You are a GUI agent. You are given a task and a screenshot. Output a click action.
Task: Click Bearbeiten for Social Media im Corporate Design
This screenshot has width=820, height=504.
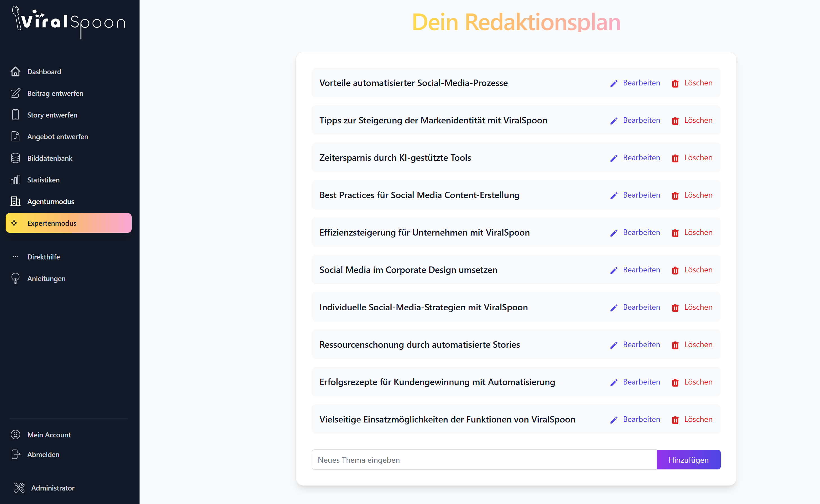[x=635, y=270]
